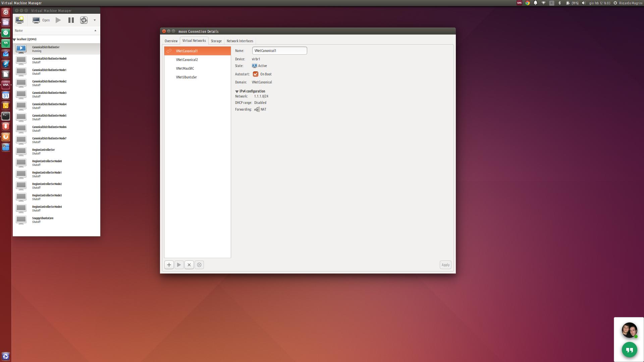Select RegionControllerSvrNode3 row
The height and width of the screenshot is (362, 644).
[x=56, y=197]
